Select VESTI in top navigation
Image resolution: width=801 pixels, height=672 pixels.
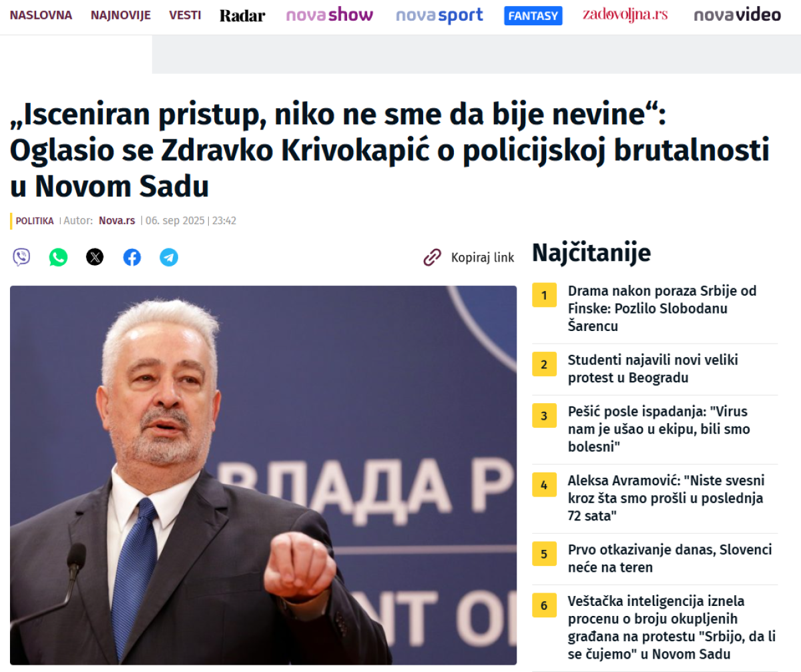[x=185, y=15]
